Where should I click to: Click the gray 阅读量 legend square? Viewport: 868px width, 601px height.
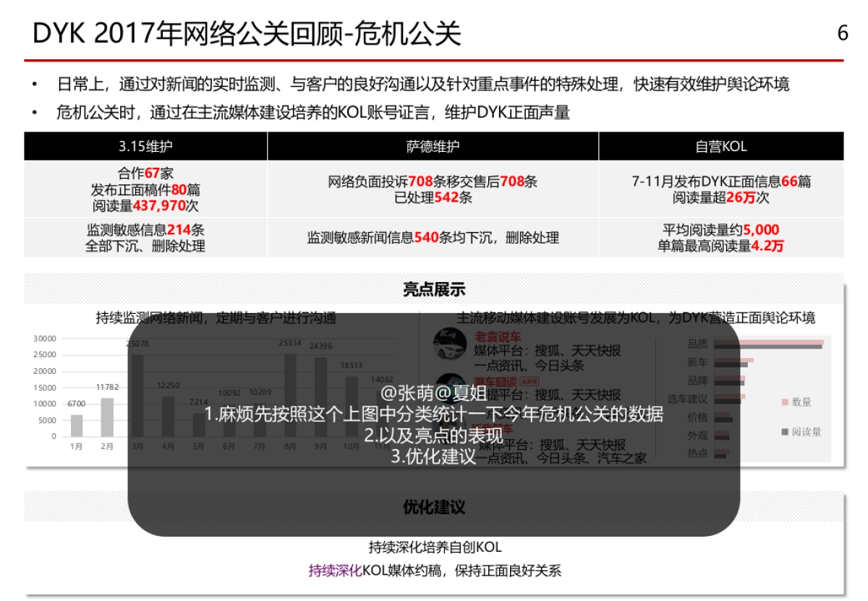tap(786, 432)
